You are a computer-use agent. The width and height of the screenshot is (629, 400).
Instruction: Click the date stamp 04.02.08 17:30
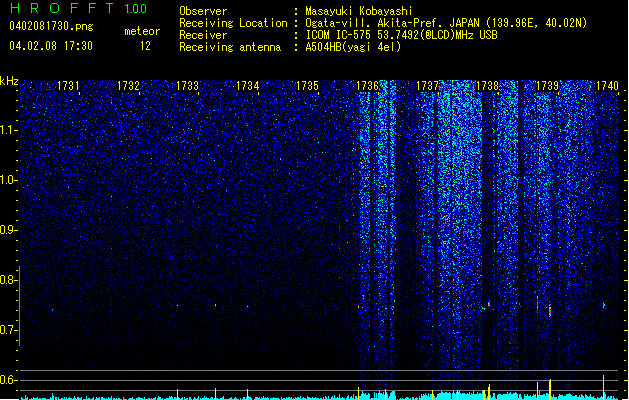[x=51, y=46]
